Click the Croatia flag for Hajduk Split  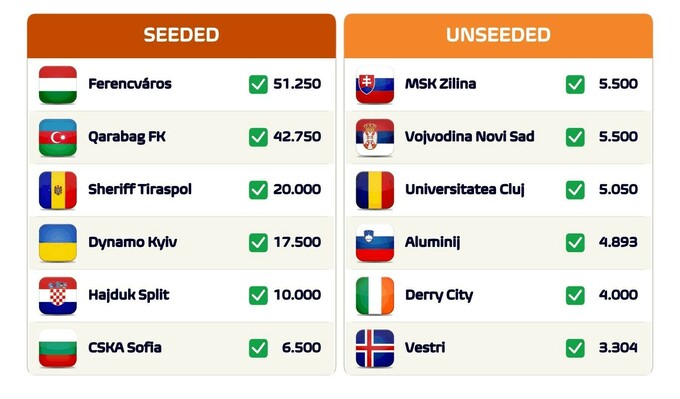(x=58, y=296)
